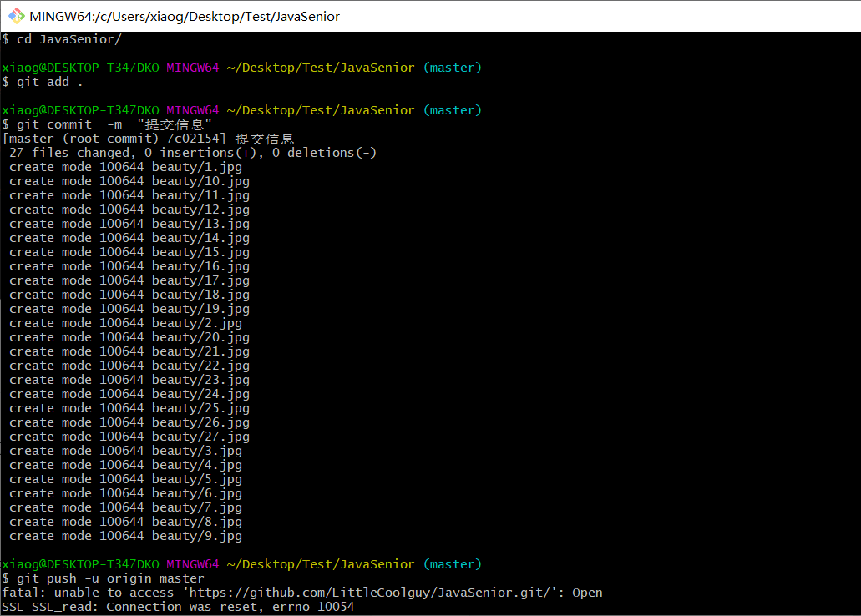Viewport: 861px width, 616px height.
Task: Click the '27 files changed' summary line
Action: tap(193, 153)
